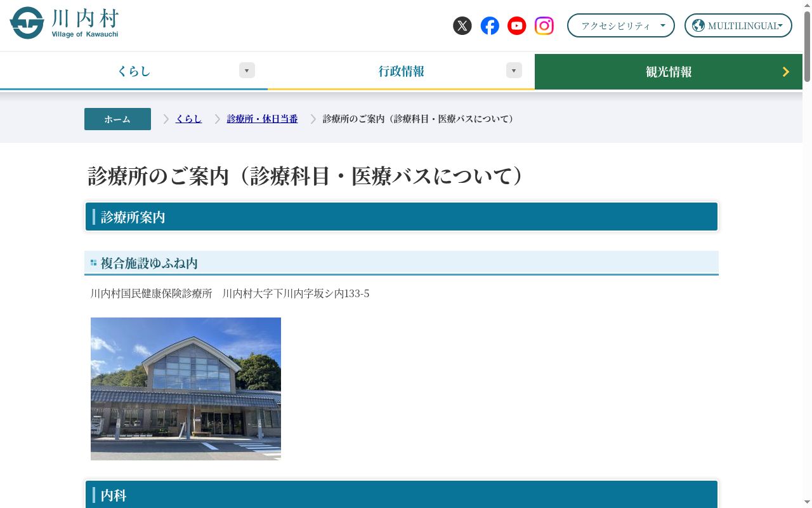Click the 内科 section heading

pyautogui.click(x=402, y=495)
